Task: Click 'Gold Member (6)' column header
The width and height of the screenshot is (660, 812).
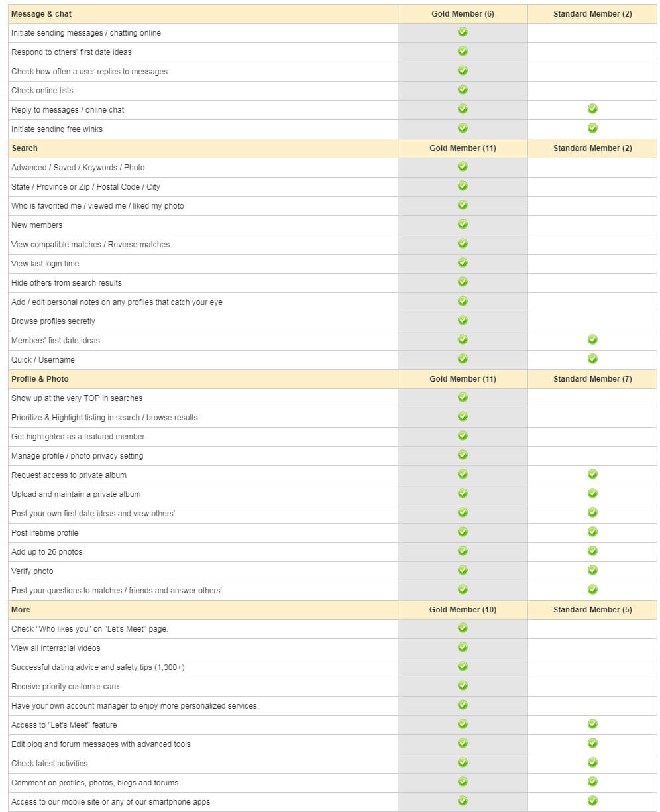Action: [463, 14]
